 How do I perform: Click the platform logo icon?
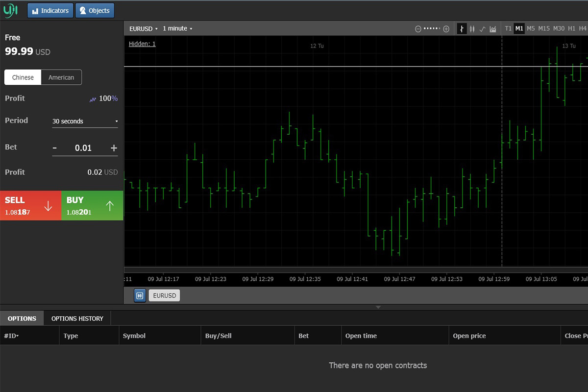pos(10,10)
